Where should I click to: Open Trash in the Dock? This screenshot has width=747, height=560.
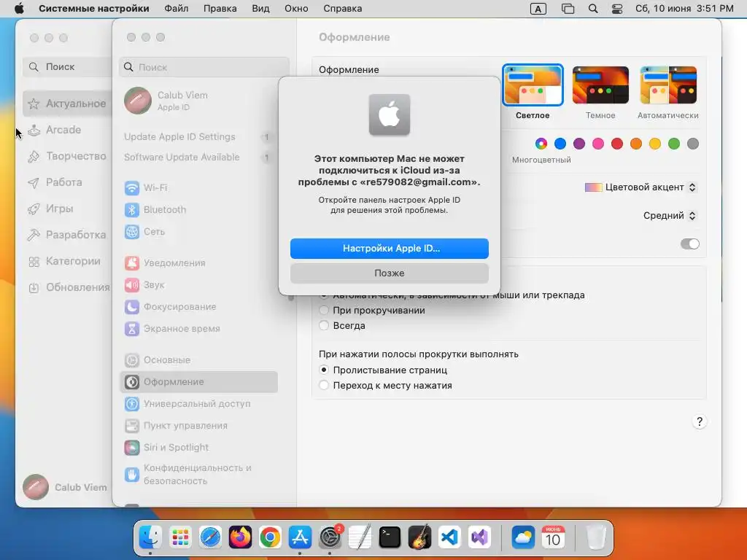[596, 537]
